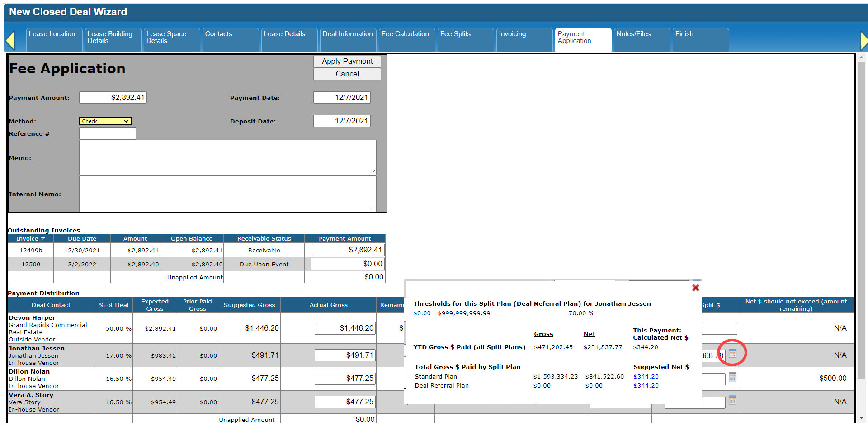The width and height of the screenshot is (868, 426).
Task: Go to the Invoicing tab
Action: click(x=524, y=39)
